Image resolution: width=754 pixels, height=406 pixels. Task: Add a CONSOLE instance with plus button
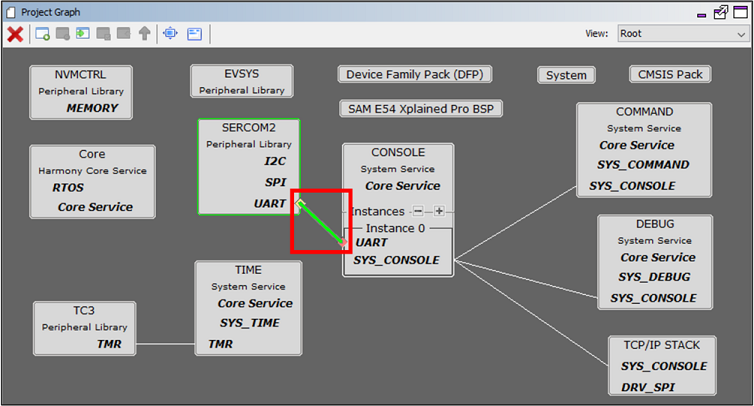438,211
